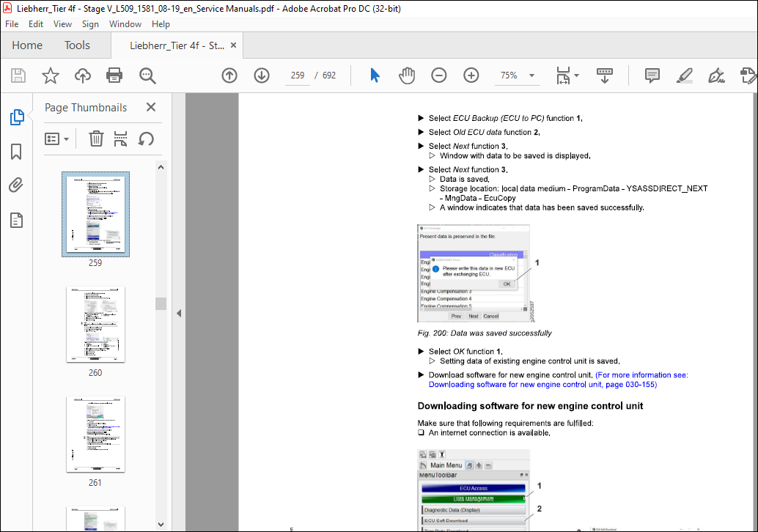
Task: Select page 259 thumbnail
Action: [x=96, y=214]
